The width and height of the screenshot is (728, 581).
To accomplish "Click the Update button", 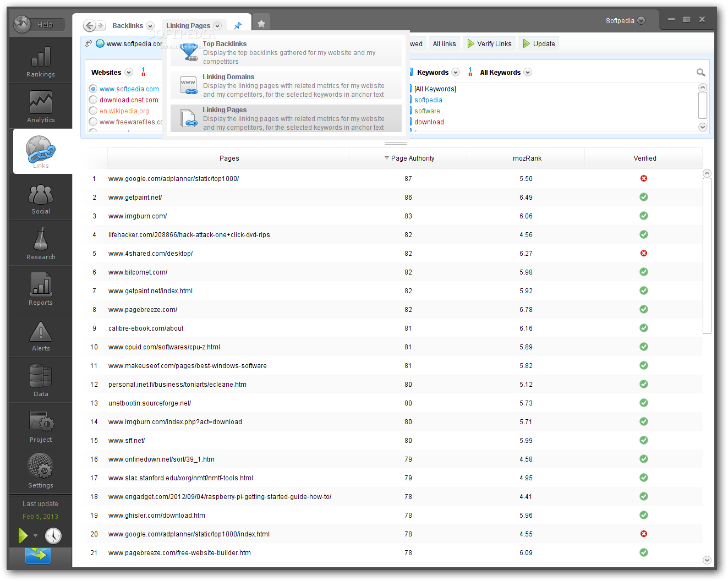I will [539, 43].
